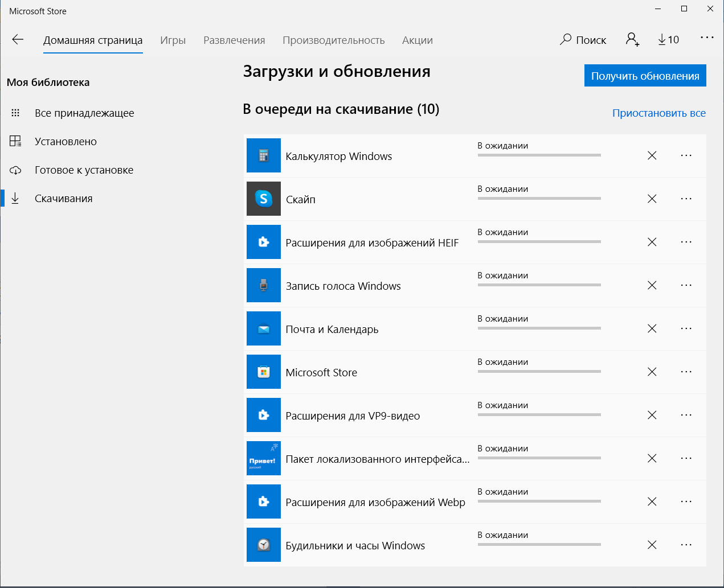
Task: Click the HEIF extensions app icon
Action: (x=264, y=242)
